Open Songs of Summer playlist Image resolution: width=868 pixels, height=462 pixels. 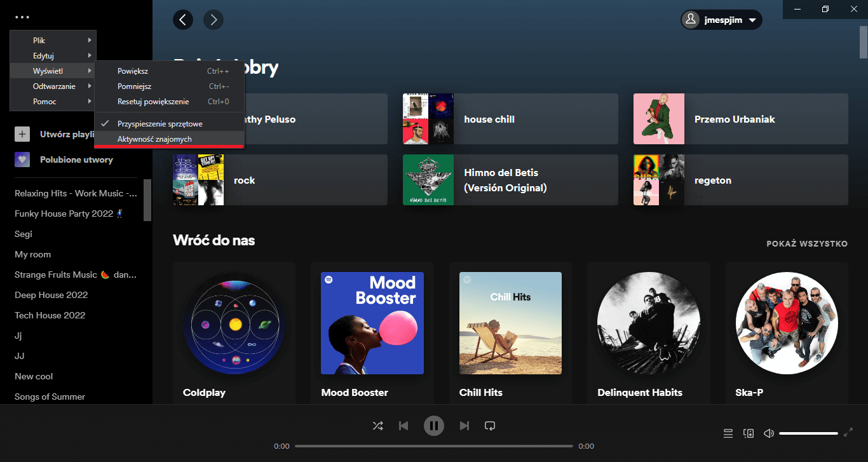(x=50, y=397)
